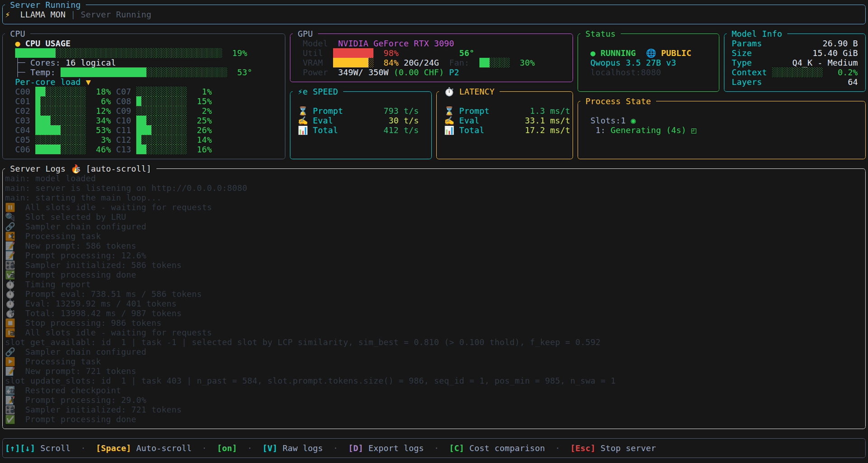This screenshot has height=463, width=868.
Task: Click the lightning bolt icon beside LLAMA MON
Action: pos(9,14)
